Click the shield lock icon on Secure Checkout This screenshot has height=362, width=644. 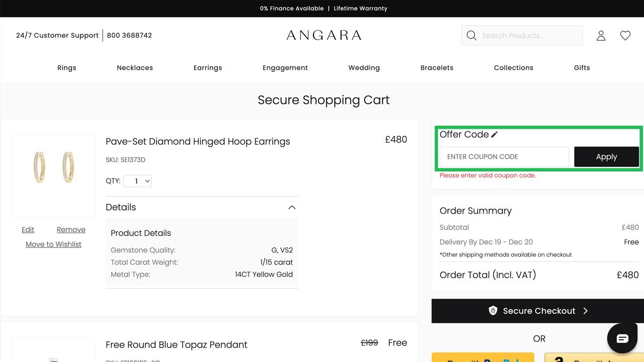(x=493, y=311)
